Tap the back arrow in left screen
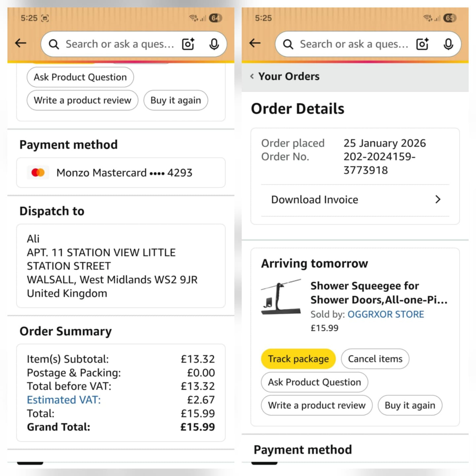This screenshot has width=476, height=476. pos(21,43)
